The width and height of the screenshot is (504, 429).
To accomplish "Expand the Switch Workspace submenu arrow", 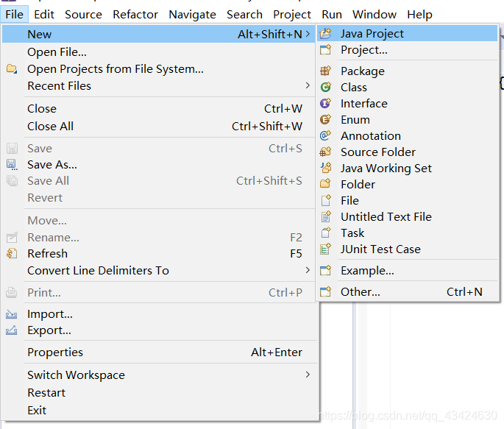I will tap(308, 375).
